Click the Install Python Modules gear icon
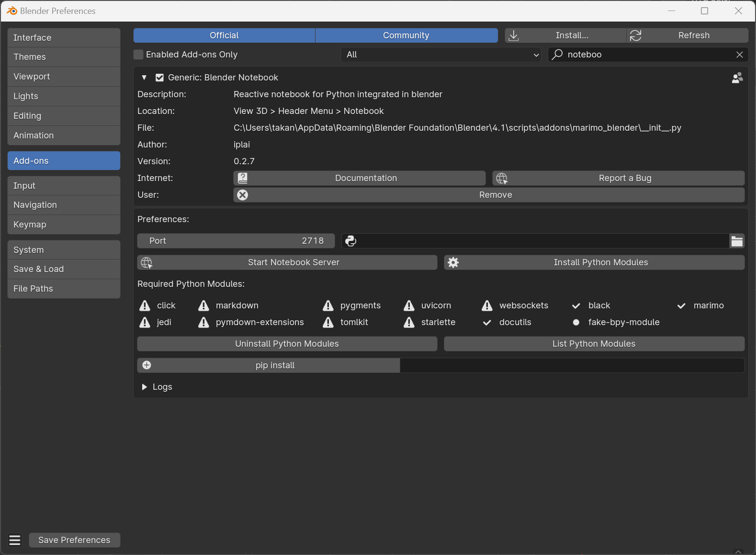 tap(453, 262)
